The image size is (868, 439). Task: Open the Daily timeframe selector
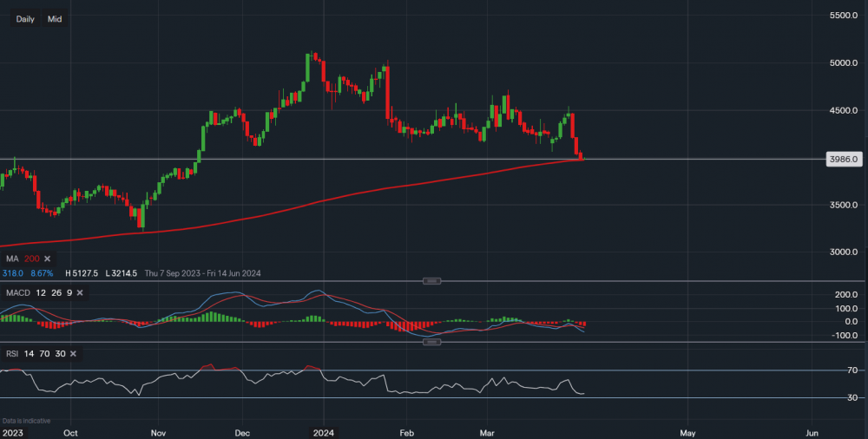25,19
